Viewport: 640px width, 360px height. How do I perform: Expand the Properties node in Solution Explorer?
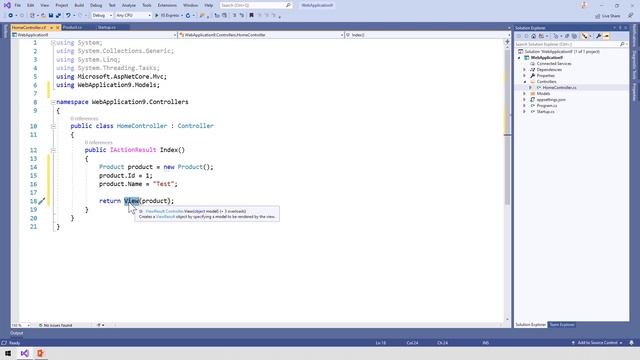pyautogui.click(x=524, y=76)
